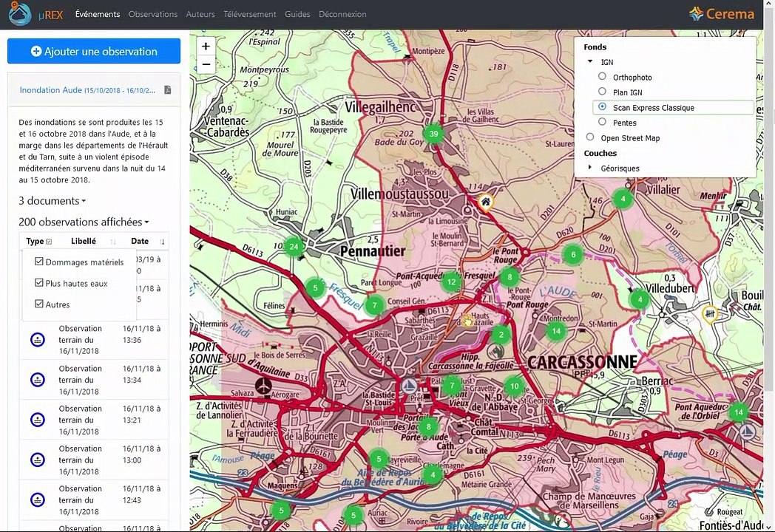Click Déconnexion to log out
The height and width of the screenshot is (532, 775).
(x=342, y=14)
